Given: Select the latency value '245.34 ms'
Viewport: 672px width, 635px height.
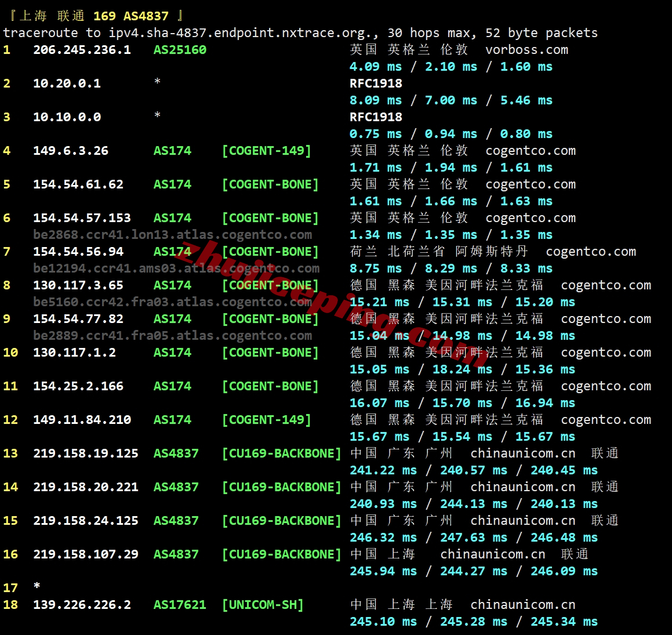Looking at the screenshot, I should tap(564, 622).
